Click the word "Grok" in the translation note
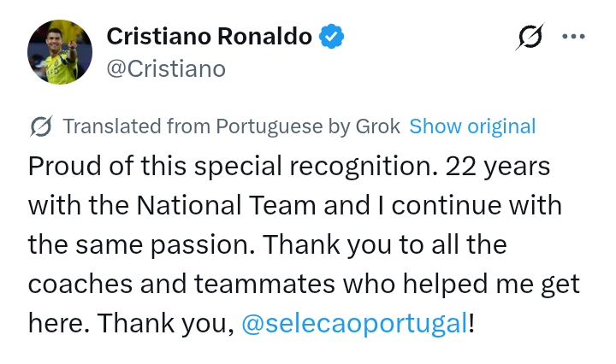Screen dimensions: 616x364 point(377,126)
